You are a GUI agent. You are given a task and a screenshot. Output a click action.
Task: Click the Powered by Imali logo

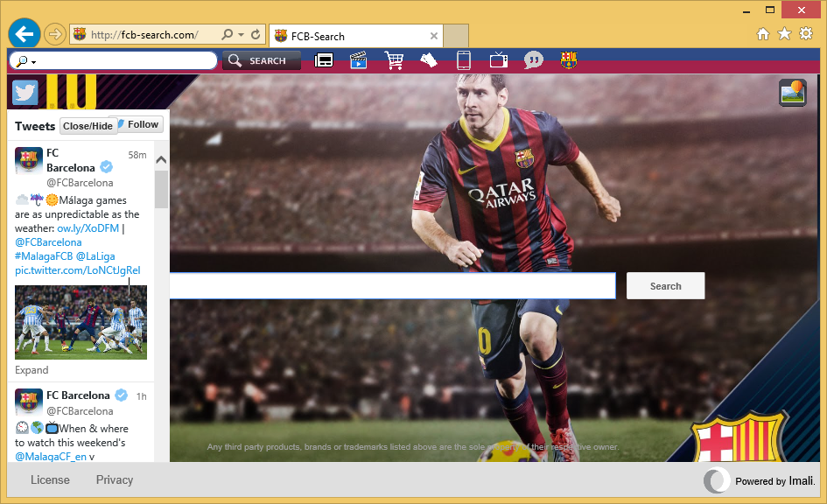pos(760,480)
